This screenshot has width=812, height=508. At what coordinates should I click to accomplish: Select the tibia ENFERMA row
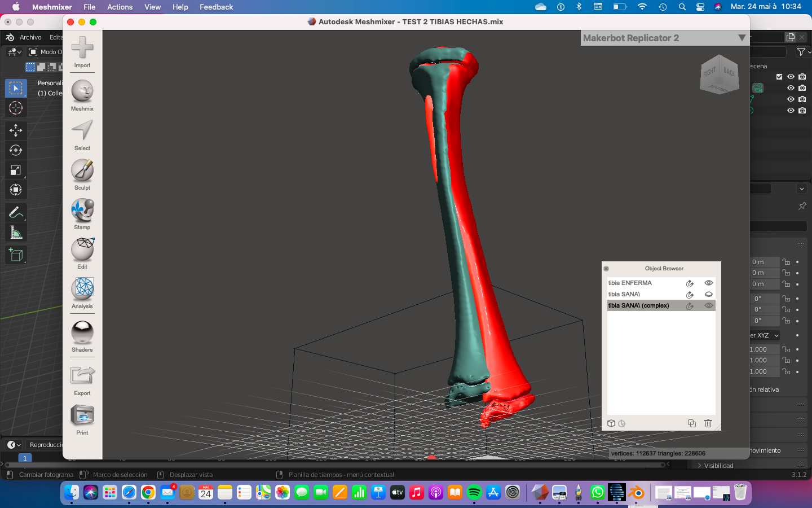(x=661, y=283)
